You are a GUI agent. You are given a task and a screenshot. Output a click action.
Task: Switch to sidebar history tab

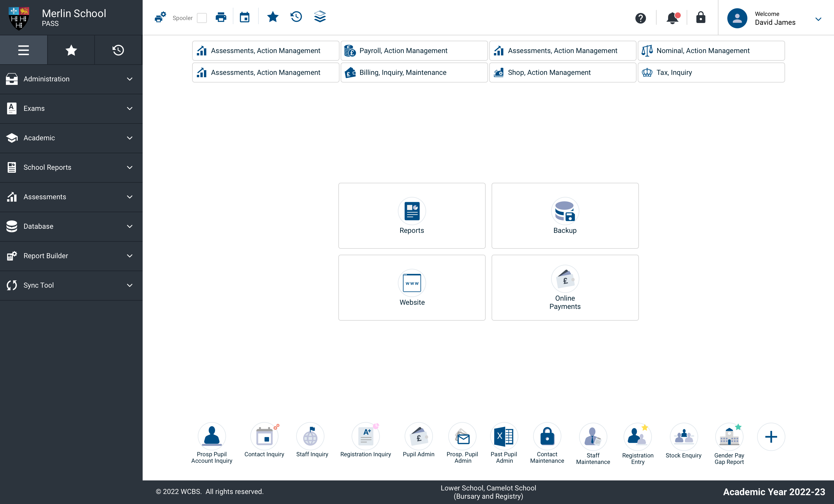tap(118, 50)
